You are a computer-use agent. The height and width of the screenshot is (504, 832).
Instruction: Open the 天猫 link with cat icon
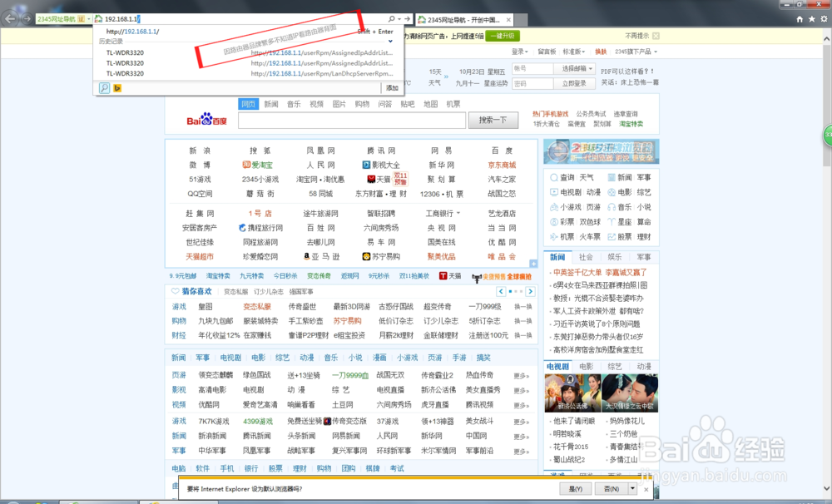click(379, 180)
